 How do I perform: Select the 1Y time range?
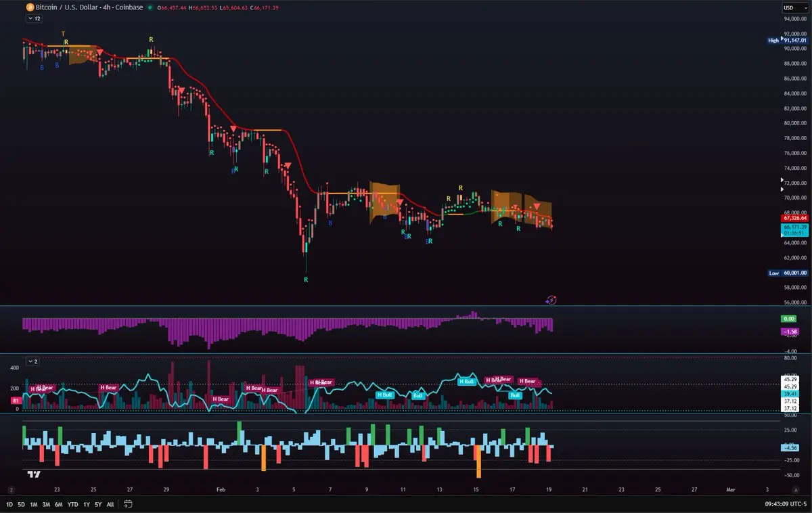tap(86, 504)
